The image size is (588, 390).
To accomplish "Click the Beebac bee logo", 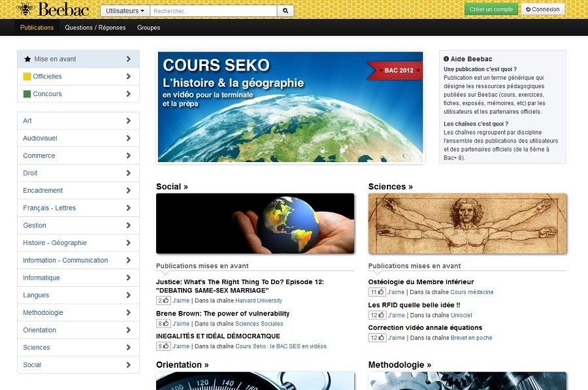I will 25,9.
